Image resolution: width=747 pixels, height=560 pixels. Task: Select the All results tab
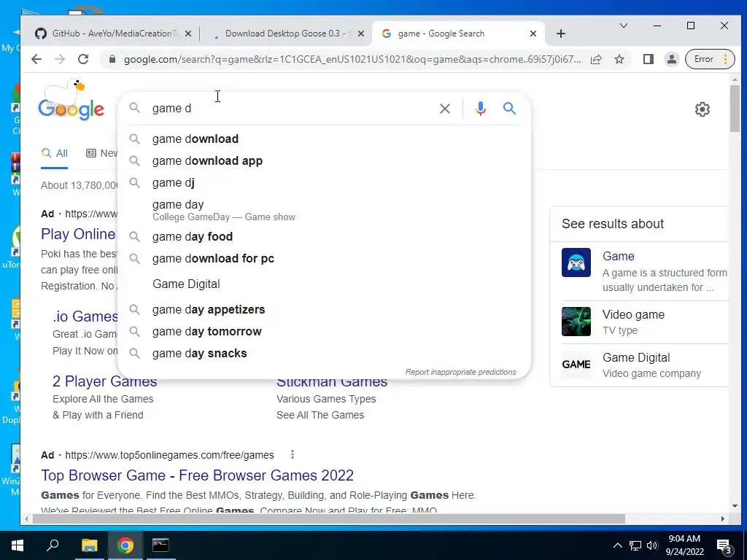tap(54, 153)
